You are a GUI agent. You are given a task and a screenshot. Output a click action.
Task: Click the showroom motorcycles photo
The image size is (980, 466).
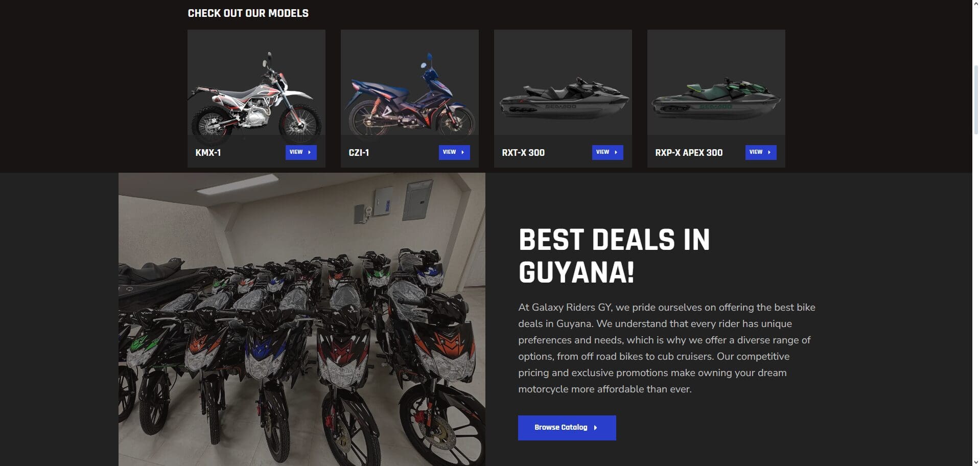[302, 319]
